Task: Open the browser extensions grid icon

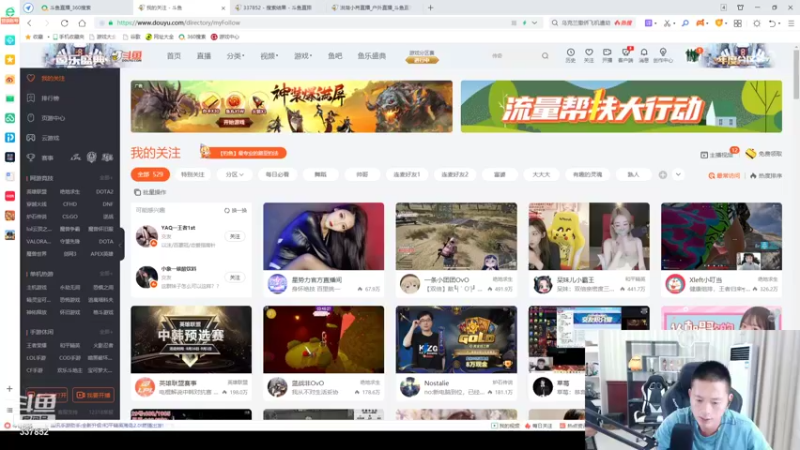Action: (738, 23)
